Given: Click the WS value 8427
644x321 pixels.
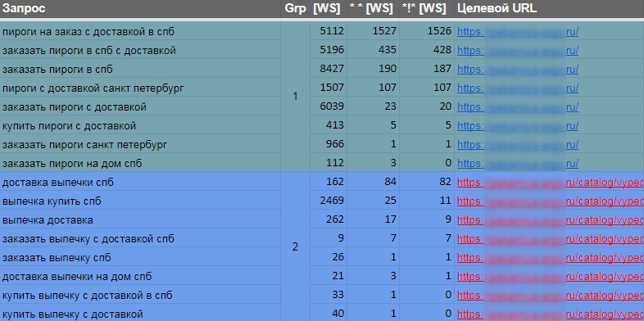Looking at the screenshot, I should pos(332,70).
